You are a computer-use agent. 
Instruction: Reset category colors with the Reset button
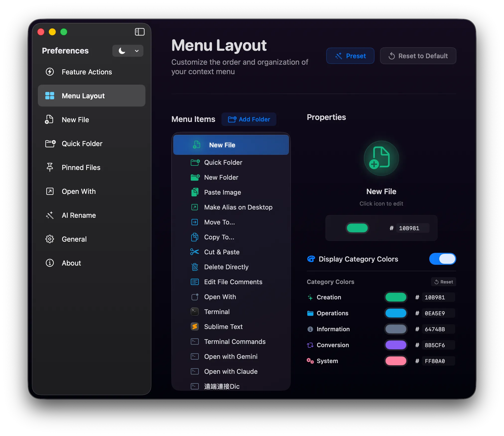(443, 282)
